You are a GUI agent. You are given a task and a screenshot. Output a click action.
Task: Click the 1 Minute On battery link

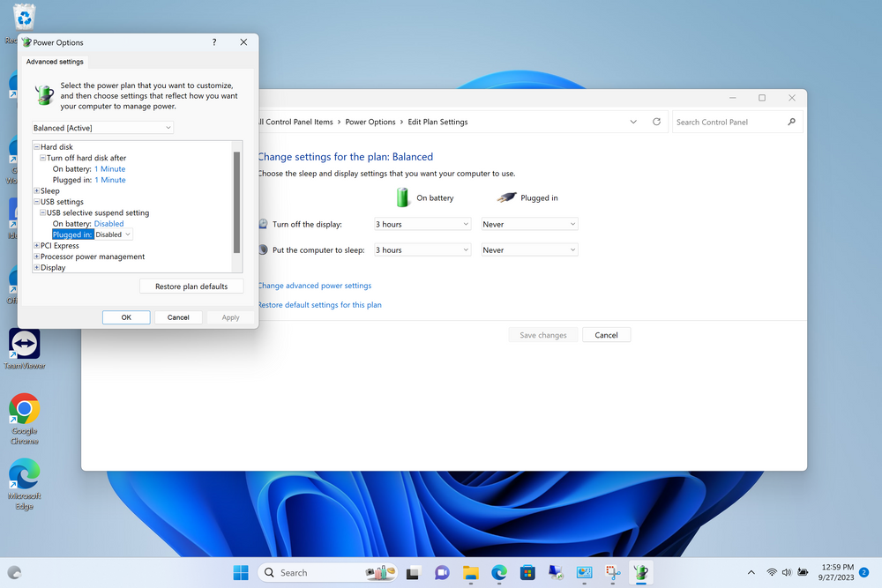pos(110,168)
